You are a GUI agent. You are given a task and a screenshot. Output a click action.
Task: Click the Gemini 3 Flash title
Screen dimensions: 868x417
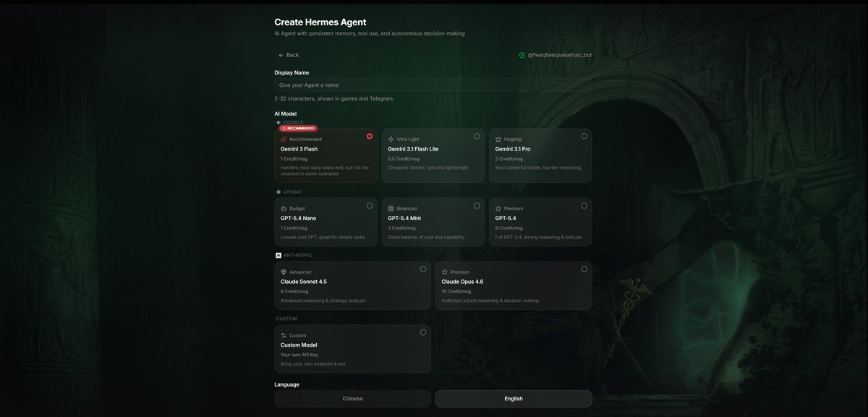coord(299,149)
